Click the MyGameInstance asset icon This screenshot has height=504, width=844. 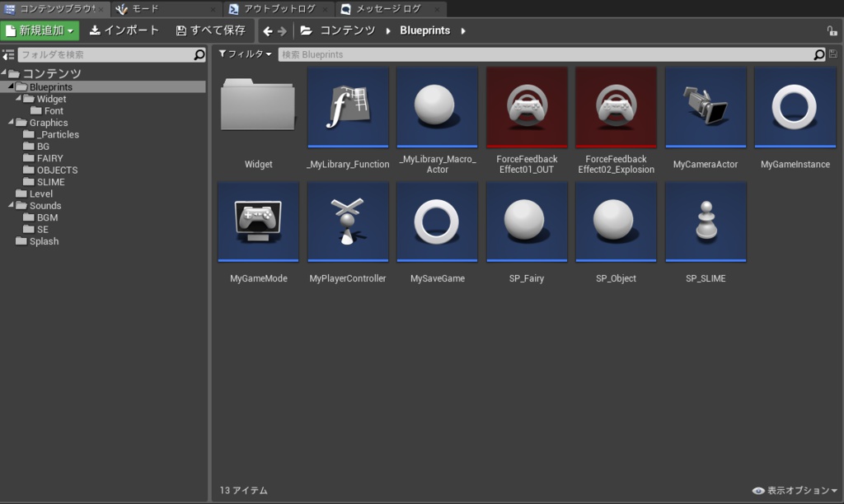795,108
